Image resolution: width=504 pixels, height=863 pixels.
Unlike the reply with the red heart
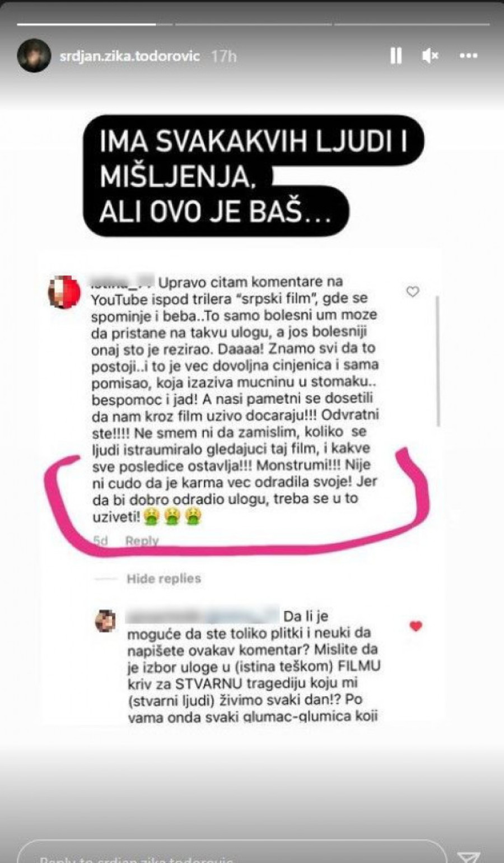[416, 626]
